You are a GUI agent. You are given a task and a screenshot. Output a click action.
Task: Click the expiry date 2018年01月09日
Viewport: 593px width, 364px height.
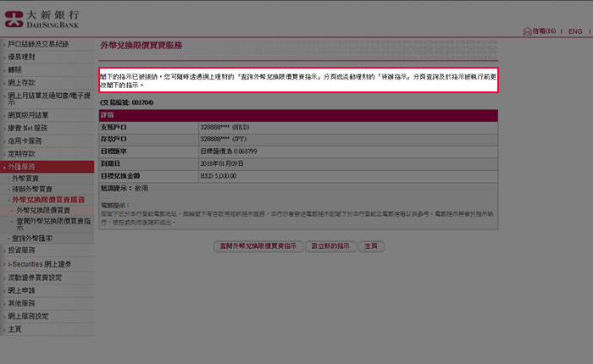(x=222, y=163)
